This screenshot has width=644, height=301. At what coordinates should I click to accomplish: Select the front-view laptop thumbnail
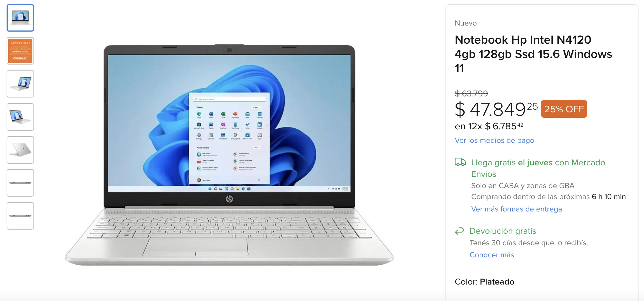20,18
